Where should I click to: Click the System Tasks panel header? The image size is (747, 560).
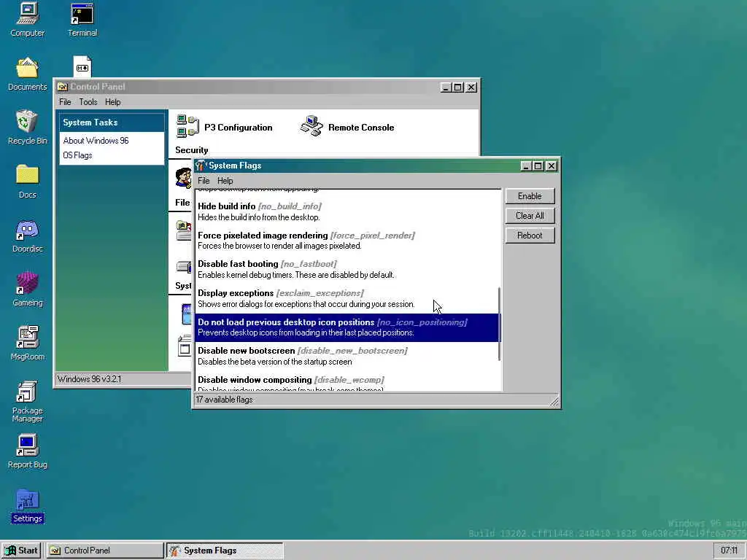(112, 122)
